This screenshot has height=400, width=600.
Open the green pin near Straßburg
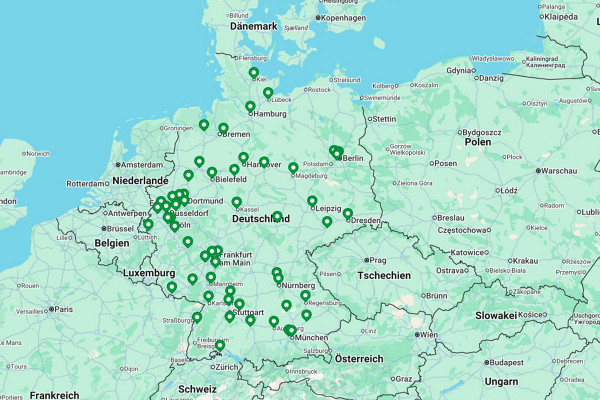(197, 317)
